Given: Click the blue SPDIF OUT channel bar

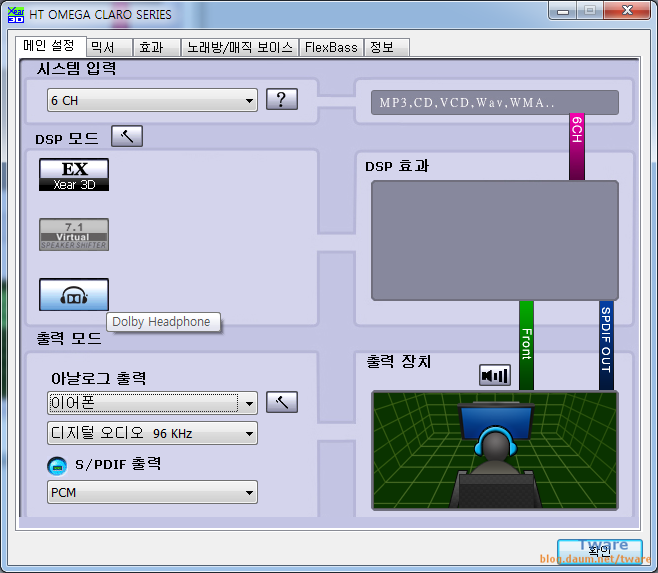Looking at the screenshot, I should 606,345.
